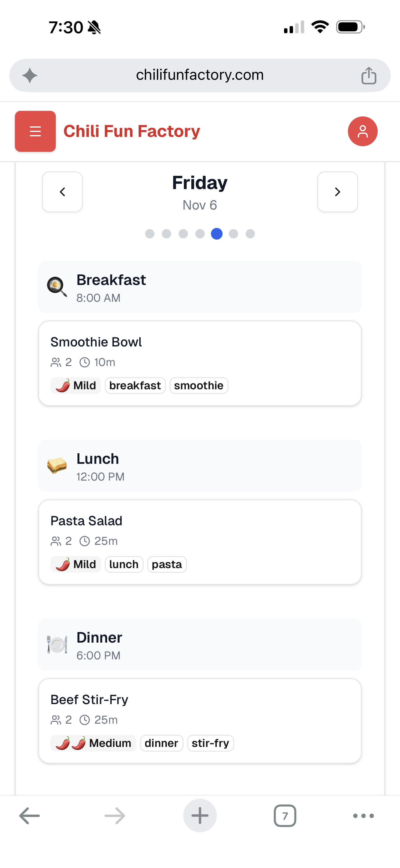Tap the stir-fry tag
Image resolution: width=400 pixels, height=868 pixels.
point(211,743)
